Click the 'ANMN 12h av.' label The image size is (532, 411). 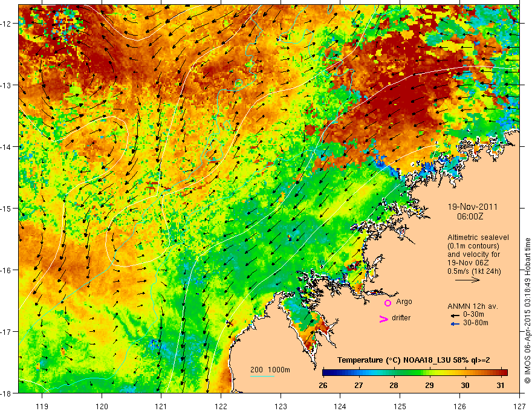473,306
